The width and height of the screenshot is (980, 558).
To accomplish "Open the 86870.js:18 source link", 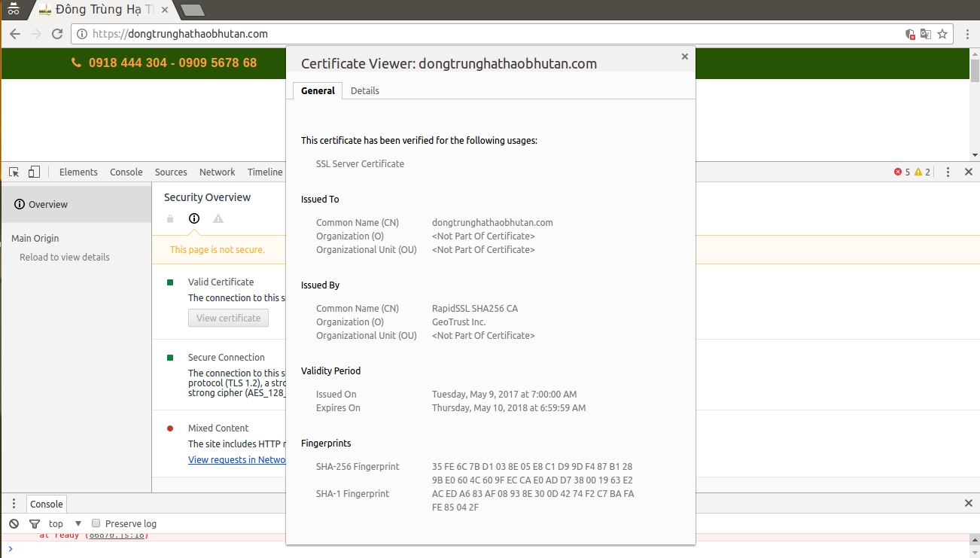I will pyautogui.click(x=118, y=535).
